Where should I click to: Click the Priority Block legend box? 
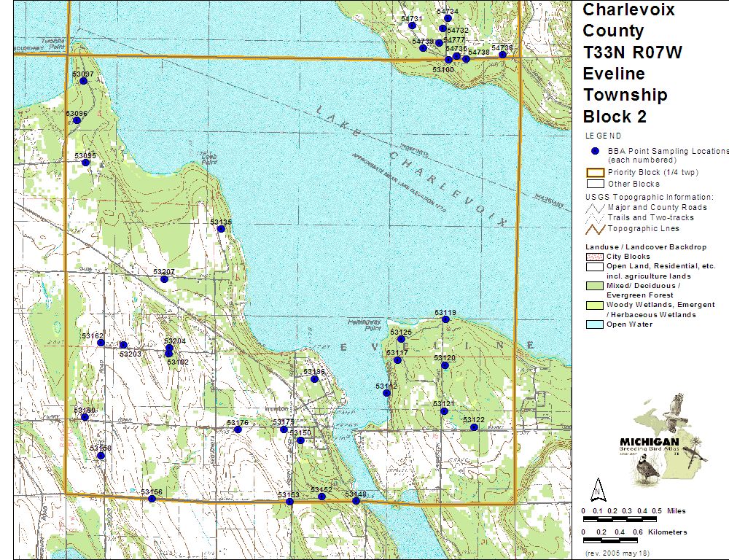pos(594,173)
